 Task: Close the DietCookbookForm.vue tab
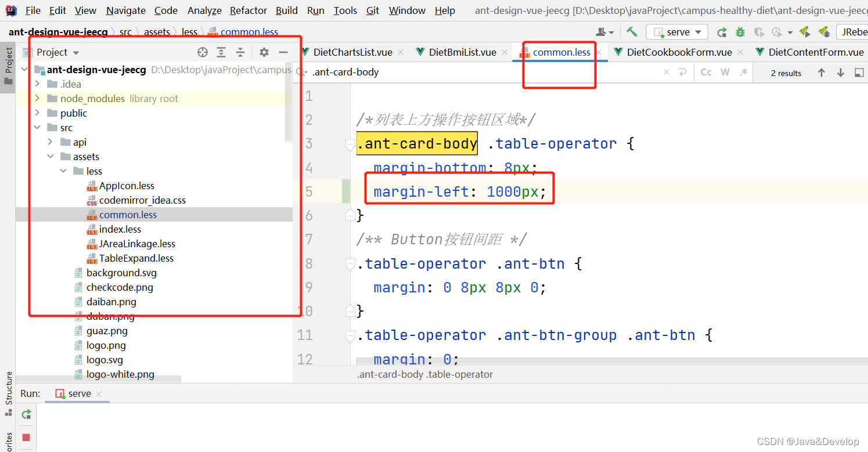740,52
